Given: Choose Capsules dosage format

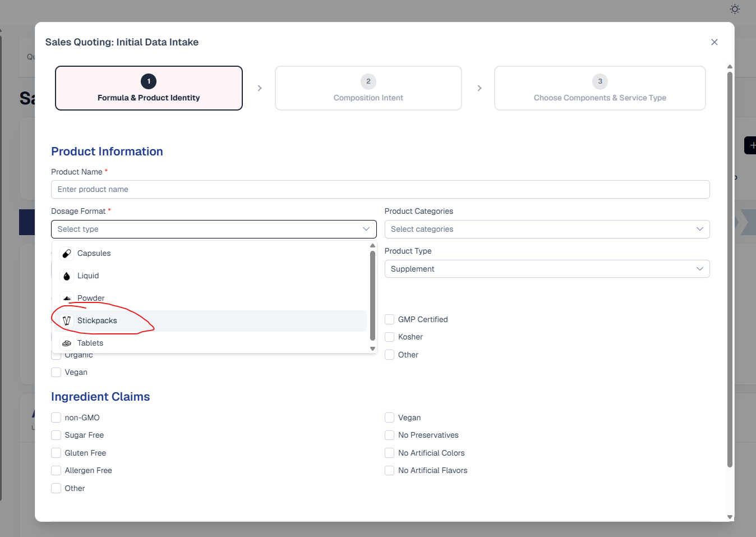Looking at the screenshot, I should coord(210,254).
